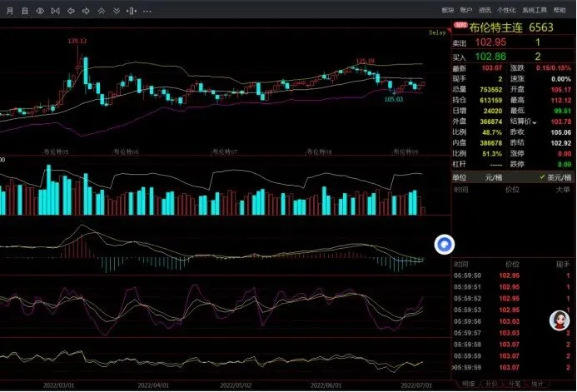Click the 布伦特主连 contract title
This screenshot has width=577, height=392.
(x=495, y=27)
